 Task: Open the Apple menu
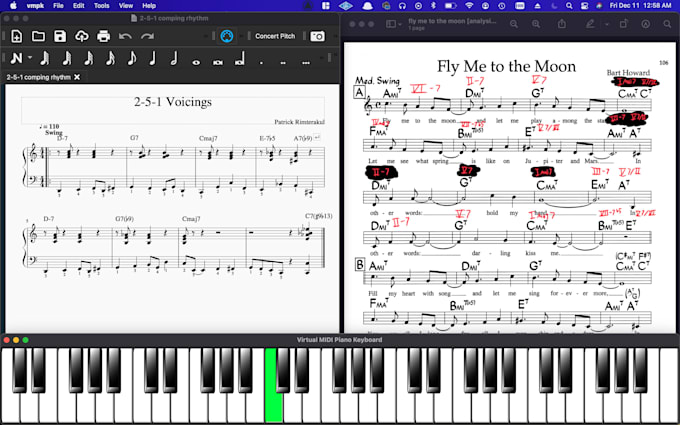[13, 6]
